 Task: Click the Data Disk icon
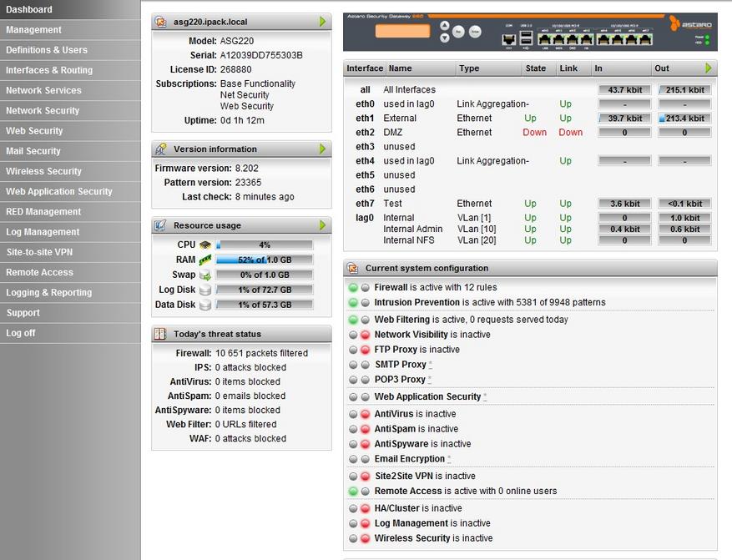point(205,305)
